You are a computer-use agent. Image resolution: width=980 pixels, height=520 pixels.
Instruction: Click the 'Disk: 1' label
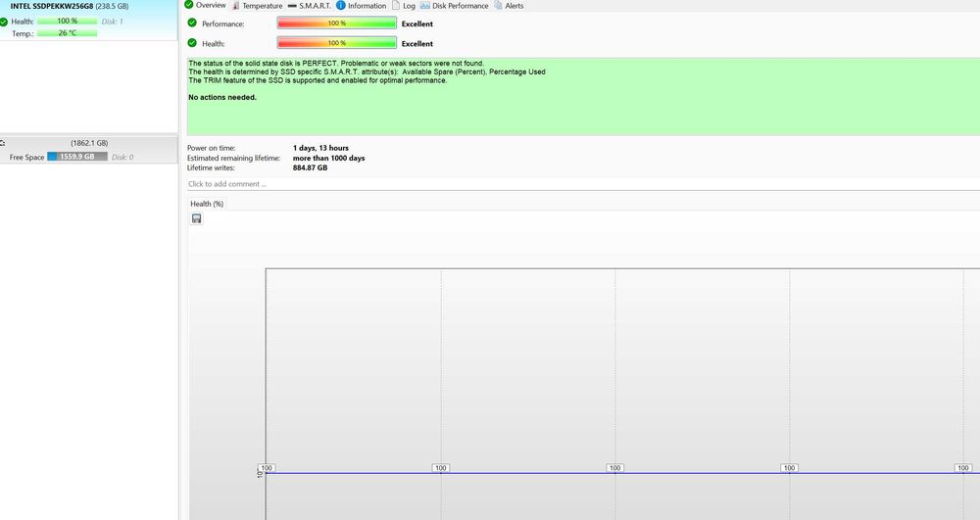(x=113, y=22)
